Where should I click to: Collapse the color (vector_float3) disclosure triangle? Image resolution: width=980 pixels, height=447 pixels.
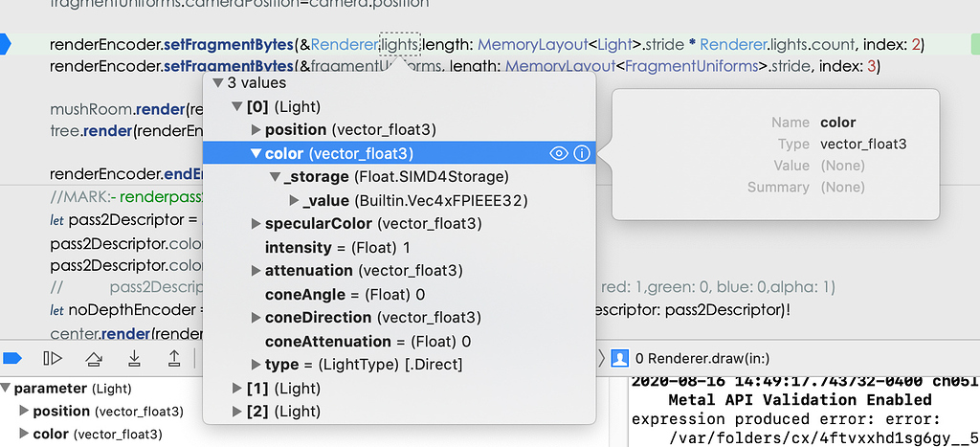tap(256, 153)
